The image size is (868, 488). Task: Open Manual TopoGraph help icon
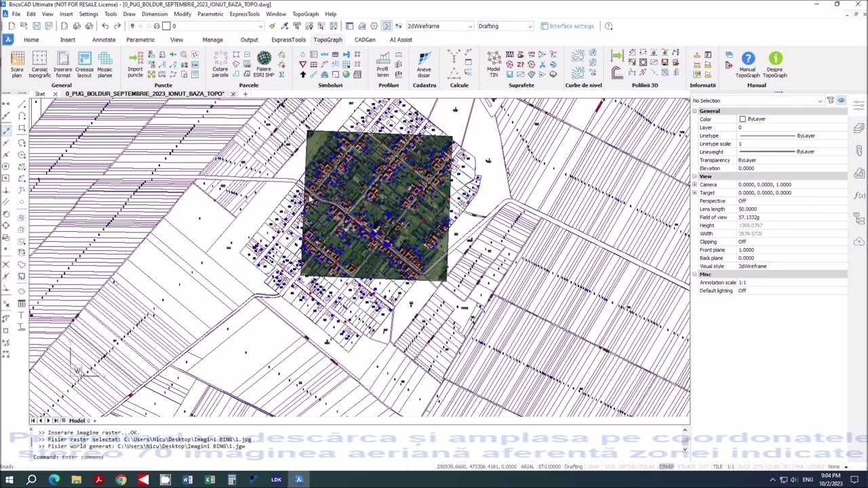(x=747, y=64)
